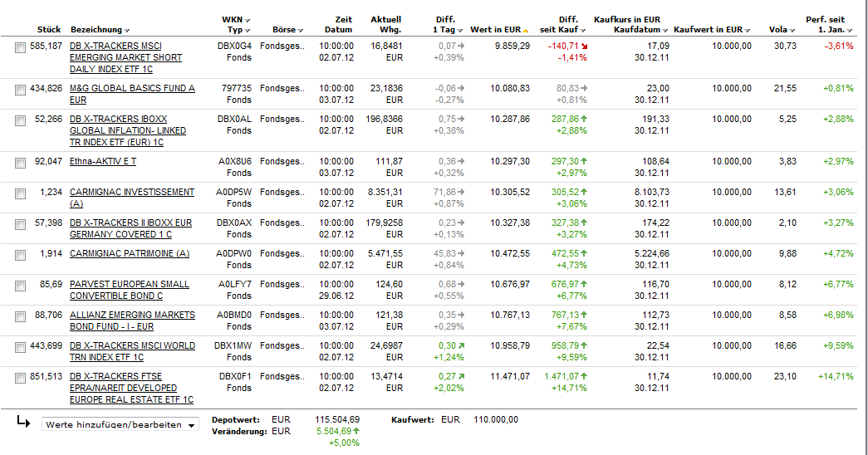Open M&G GLOBAL BASICS FUND A EUR
Screen dimensions: 868x455
click(x=132, y=94)
